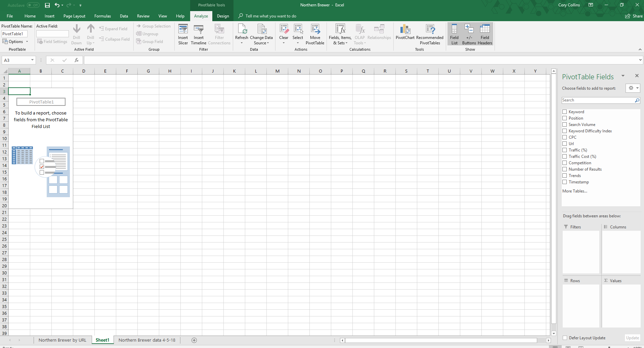This screenshot has width=644, height=348.
Task: Open Relationships in Calculations group
Action: 379,32
